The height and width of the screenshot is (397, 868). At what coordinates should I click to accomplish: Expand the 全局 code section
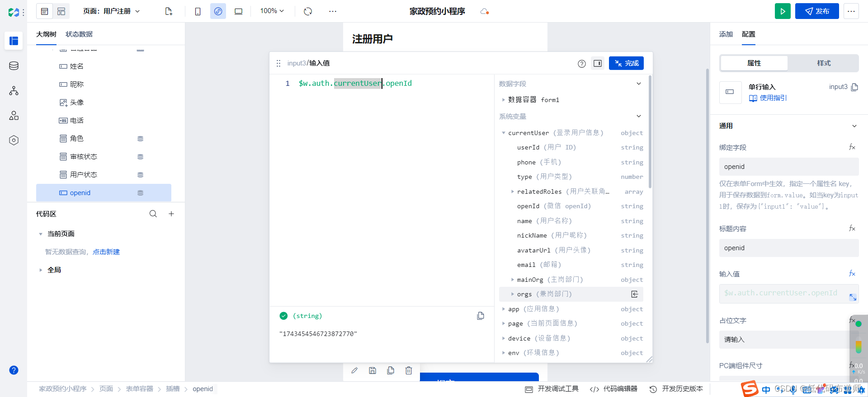(x=41, y=270)
